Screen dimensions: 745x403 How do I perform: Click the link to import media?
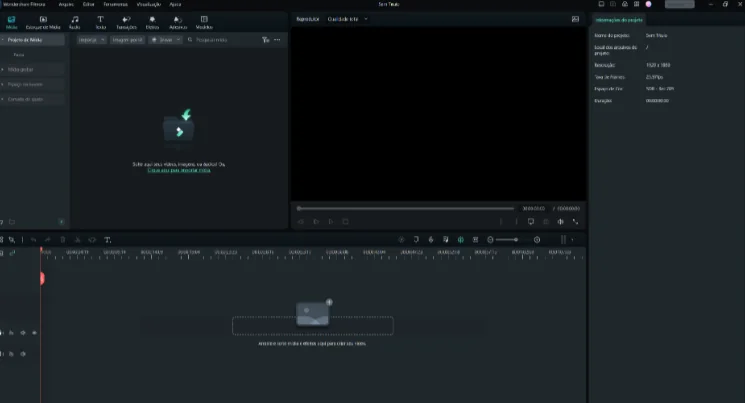coord(179,171)
